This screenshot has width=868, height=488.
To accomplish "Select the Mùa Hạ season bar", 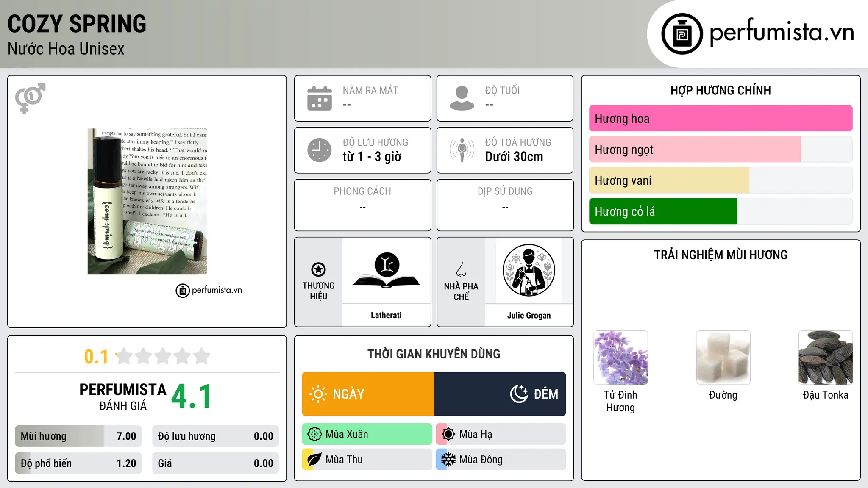I will tap(501, 434).
